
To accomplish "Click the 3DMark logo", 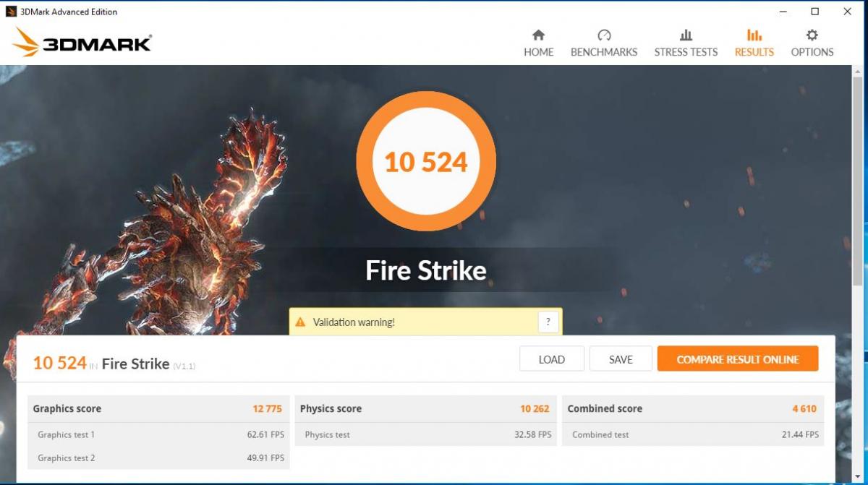I will coord(82,43).
